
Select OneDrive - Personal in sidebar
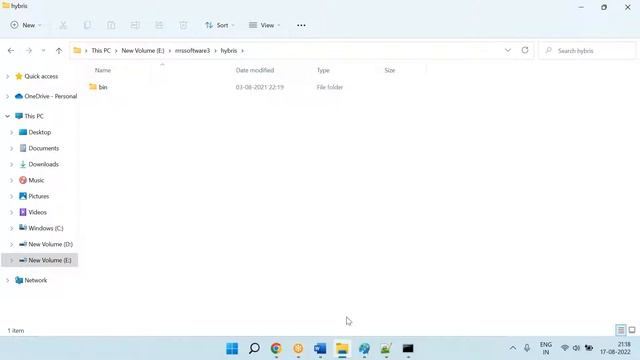click(46, 96)
